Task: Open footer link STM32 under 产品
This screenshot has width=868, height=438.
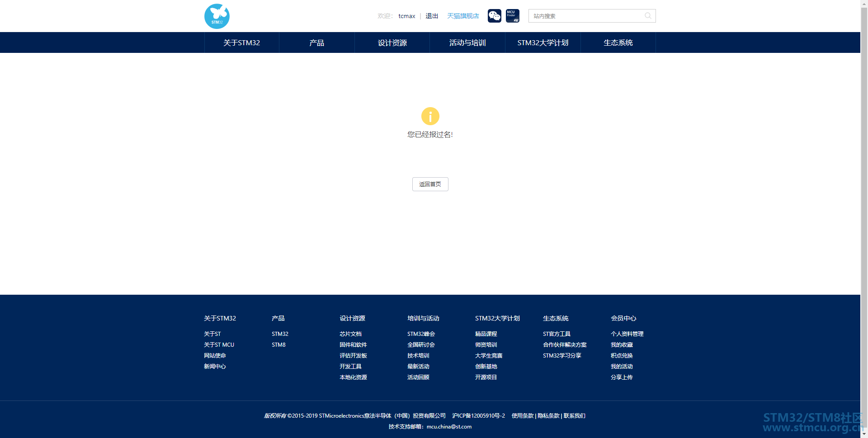Action: (280, 334)
